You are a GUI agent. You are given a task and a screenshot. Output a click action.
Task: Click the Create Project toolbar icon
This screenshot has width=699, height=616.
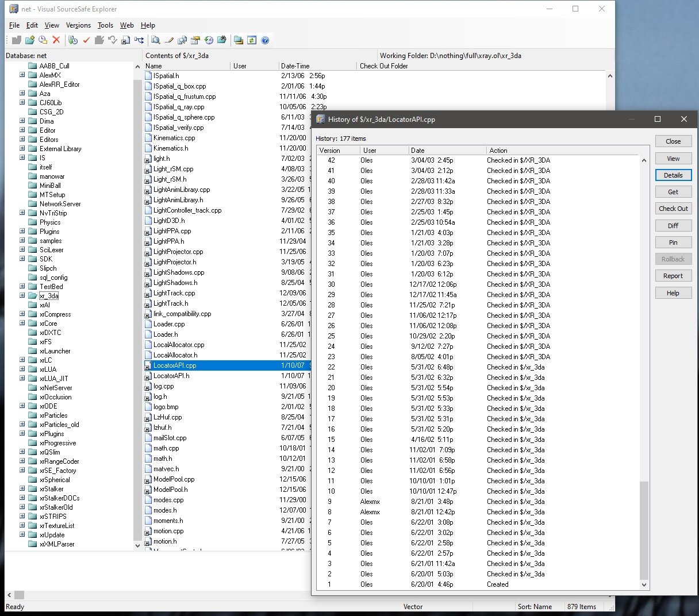coord(29,40)
